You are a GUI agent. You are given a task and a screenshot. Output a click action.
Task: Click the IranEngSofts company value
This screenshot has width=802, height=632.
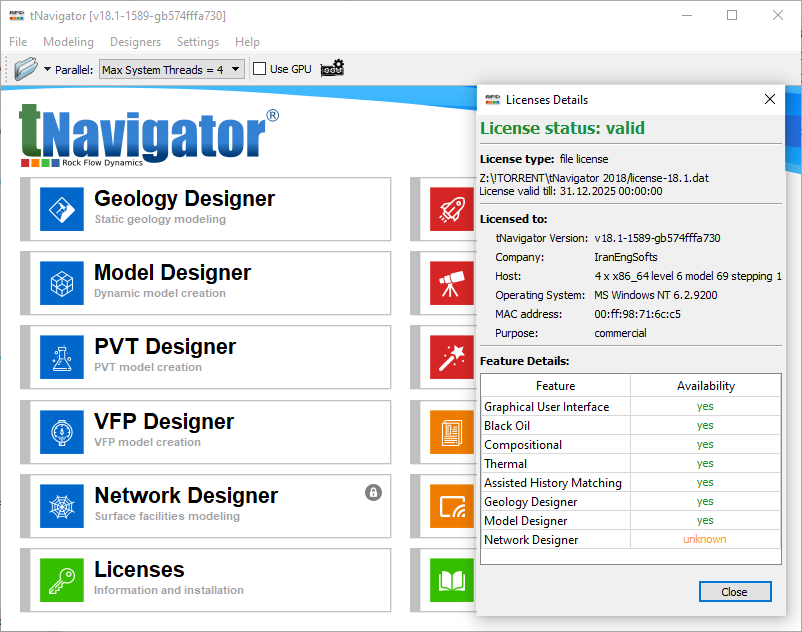point(626,257)
